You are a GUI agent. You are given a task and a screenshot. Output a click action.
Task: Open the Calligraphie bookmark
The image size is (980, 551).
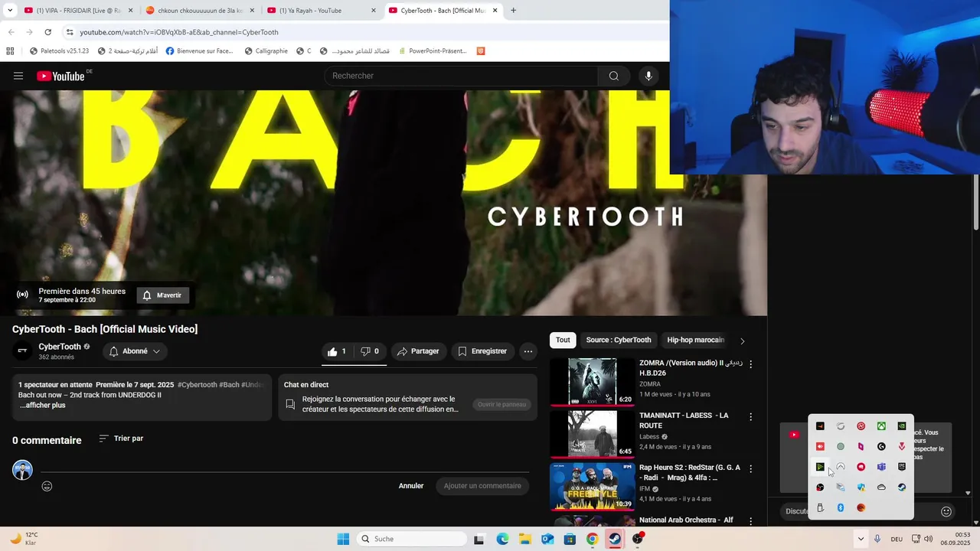click(266, 51)
